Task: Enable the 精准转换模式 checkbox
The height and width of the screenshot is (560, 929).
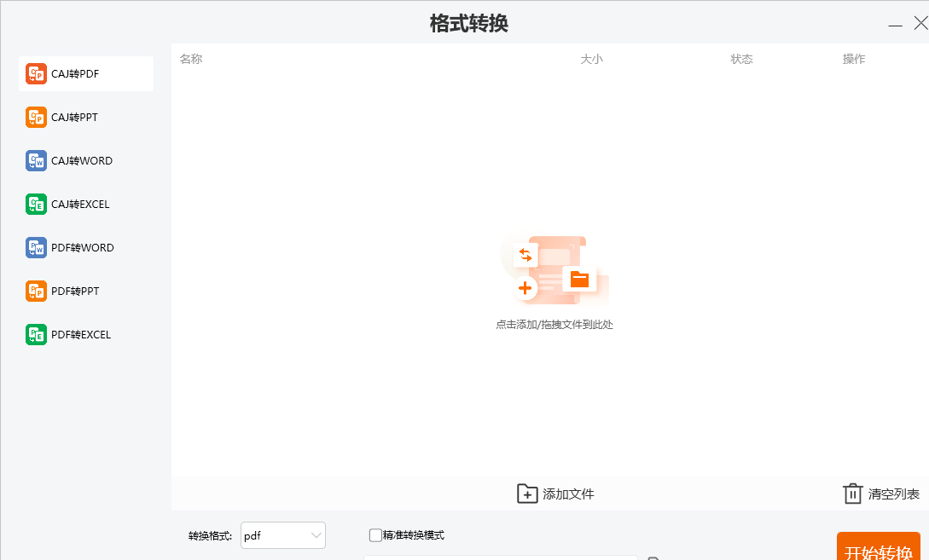Action: 375,535
